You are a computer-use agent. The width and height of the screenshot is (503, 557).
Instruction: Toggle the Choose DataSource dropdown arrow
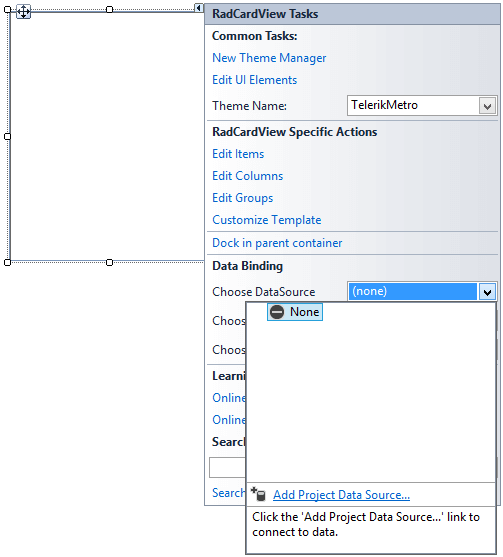point(487,292)
